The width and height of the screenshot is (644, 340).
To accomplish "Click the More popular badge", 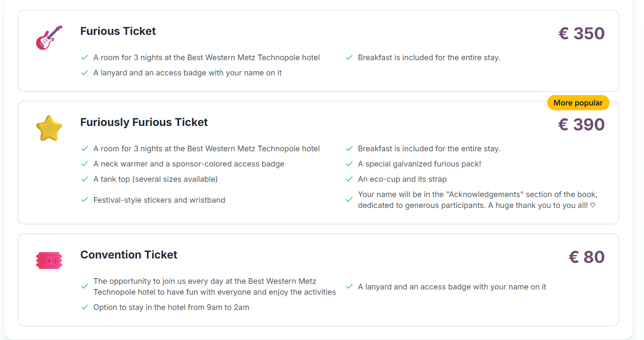I will (578, 103).
